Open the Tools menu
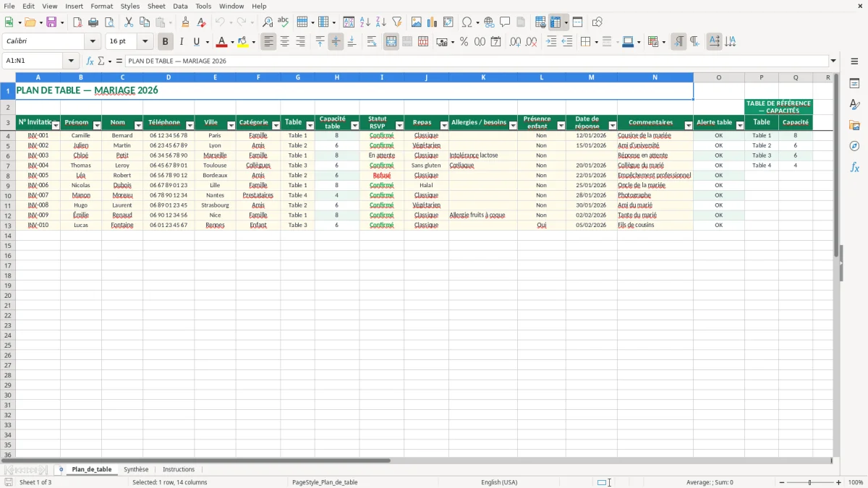Image resolution: width=868 pixels, height=488 pixels. [203, 6]
